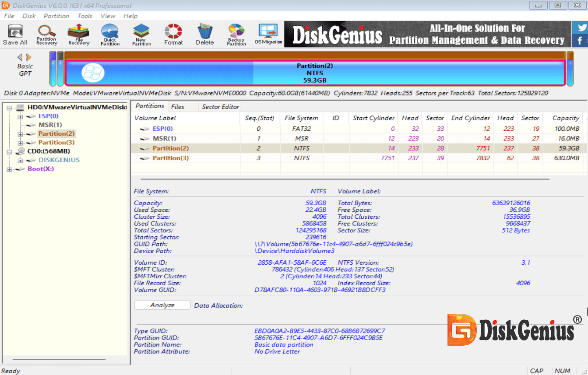Launch File Recovery from the toolbar
The image size is (588, 375).
pyautogui.click(x=79, y=35)
